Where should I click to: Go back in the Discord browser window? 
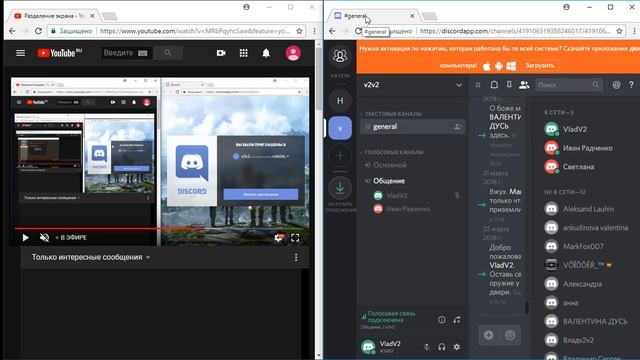(x=332, y=31)
